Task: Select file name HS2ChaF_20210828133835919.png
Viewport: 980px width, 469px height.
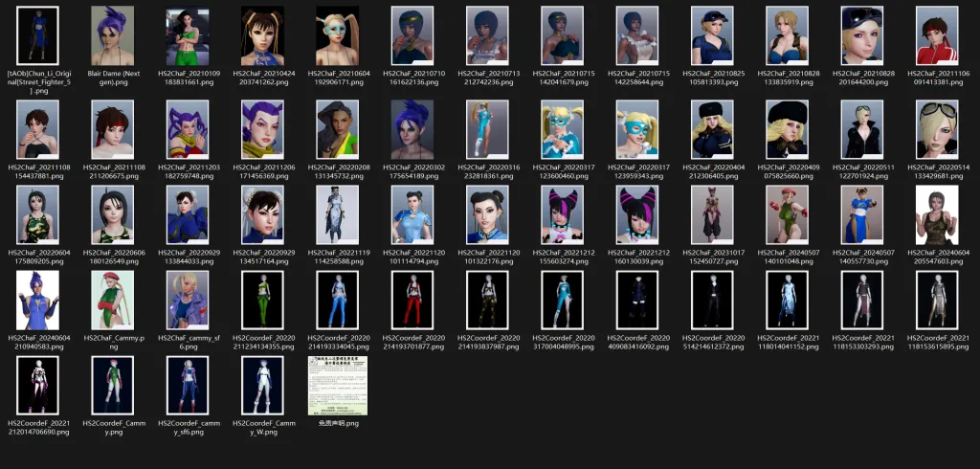Action: pyautogui.click(x=788, y=78)
